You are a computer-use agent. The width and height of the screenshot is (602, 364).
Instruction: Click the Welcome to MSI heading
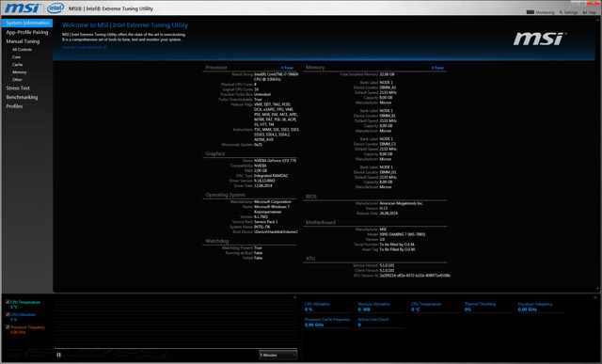tap(125, 25)
